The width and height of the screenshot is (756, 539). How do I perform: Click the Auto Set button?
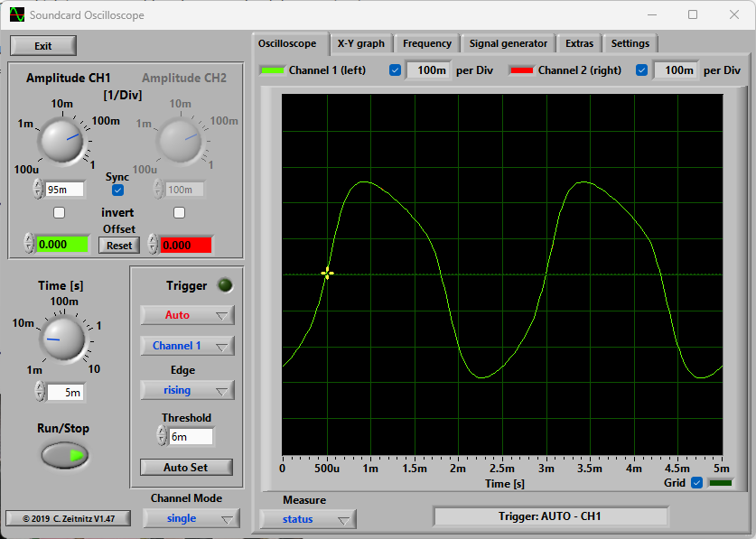click(x=186, y=468)
